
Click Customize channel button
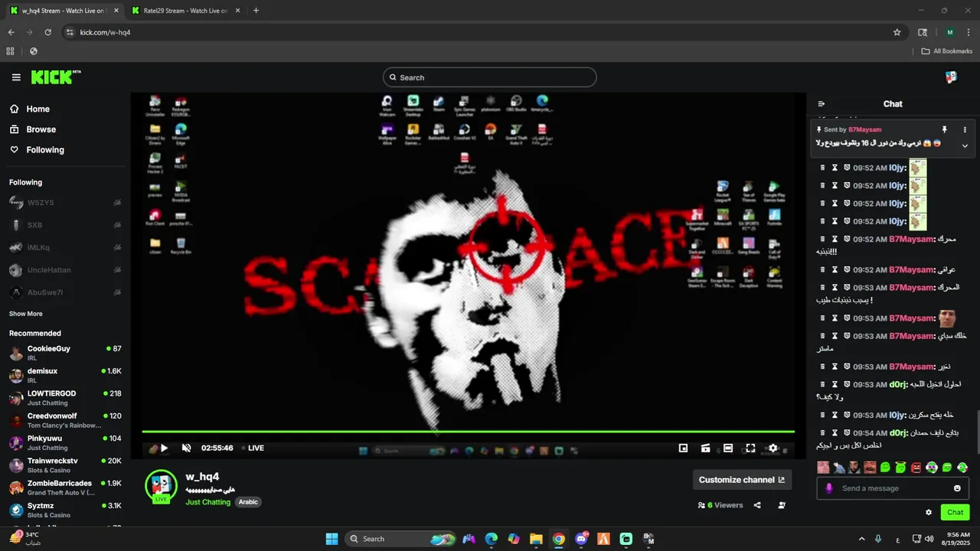click(x=742, y=480)
